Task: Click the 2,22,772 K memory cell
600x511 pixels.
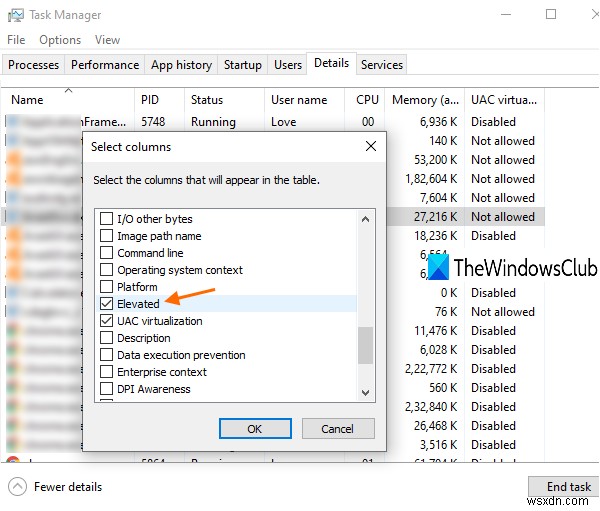Action: 431,369
